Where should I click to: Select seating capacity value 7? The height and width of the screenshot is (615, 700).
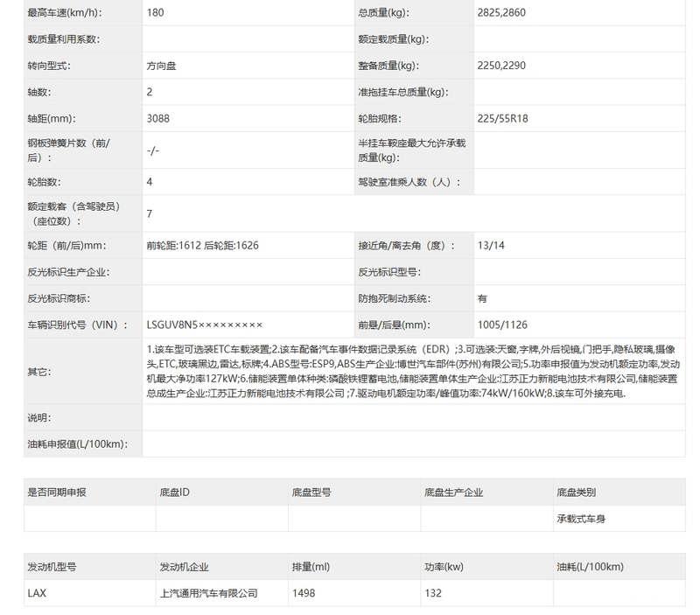[150, 213]
